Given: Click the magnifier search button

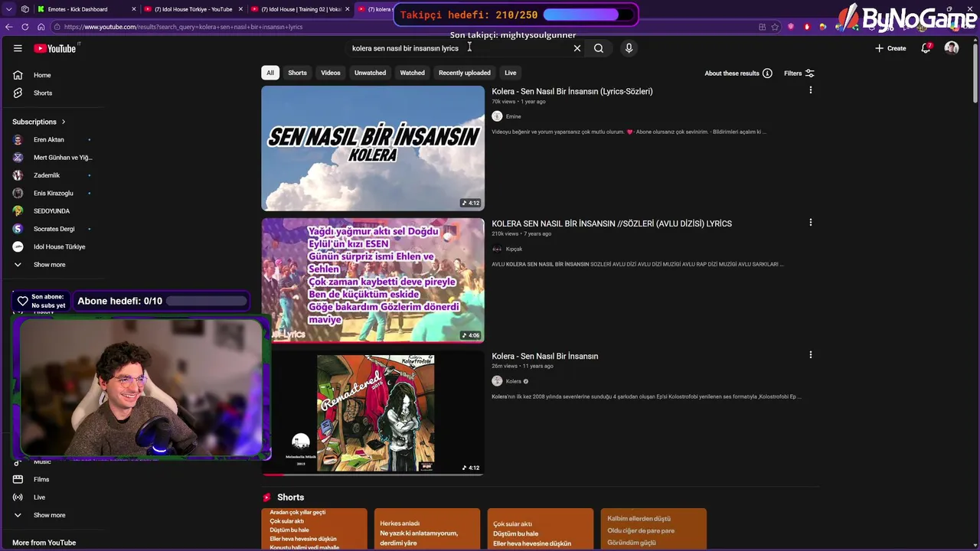Looking at the screenshot, I should pos(599,48).
